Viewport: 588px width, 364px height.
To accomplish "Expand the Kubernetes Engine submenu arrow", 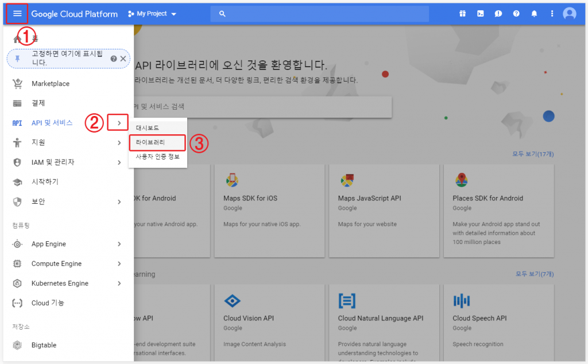I will 119,283.
